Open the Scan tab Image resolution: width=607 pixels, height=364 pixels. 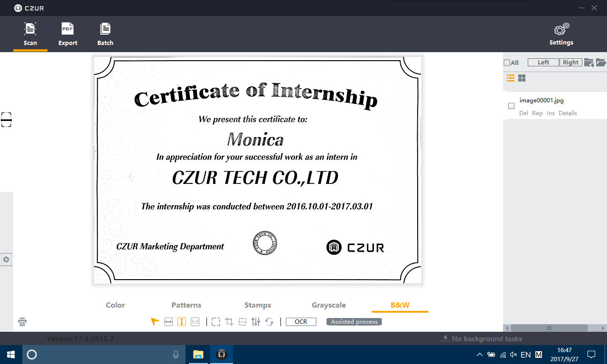[30, 34]
